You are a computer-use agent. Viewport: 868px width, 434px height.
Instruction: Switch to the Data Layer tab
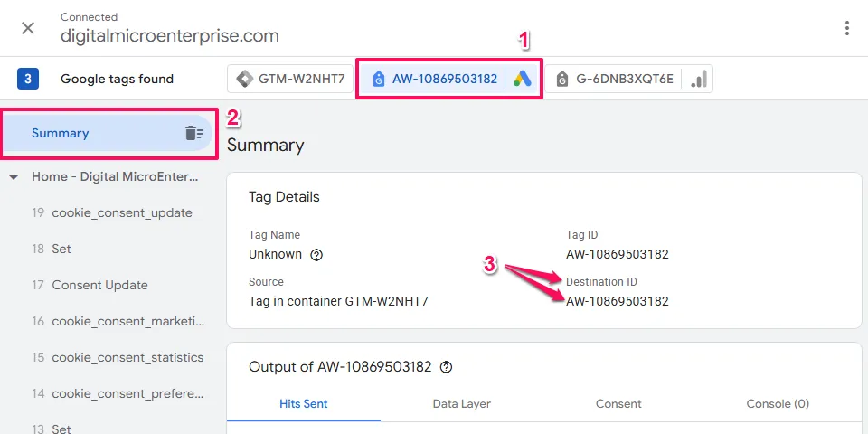tap(461, 404)
